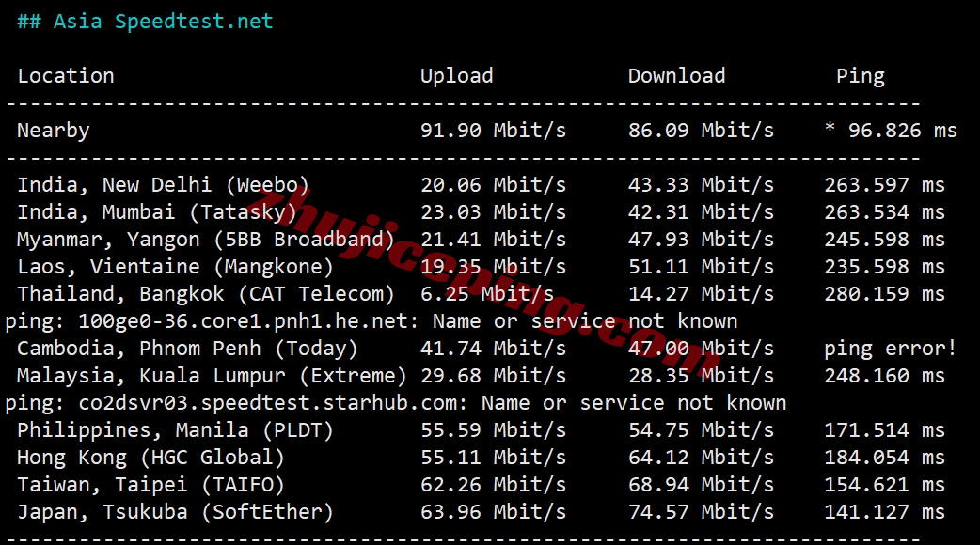The width and height of the screenshot is (980, 545).
Task: Click Manila download 54.75 Mbit/s
Action: (701, 430)
